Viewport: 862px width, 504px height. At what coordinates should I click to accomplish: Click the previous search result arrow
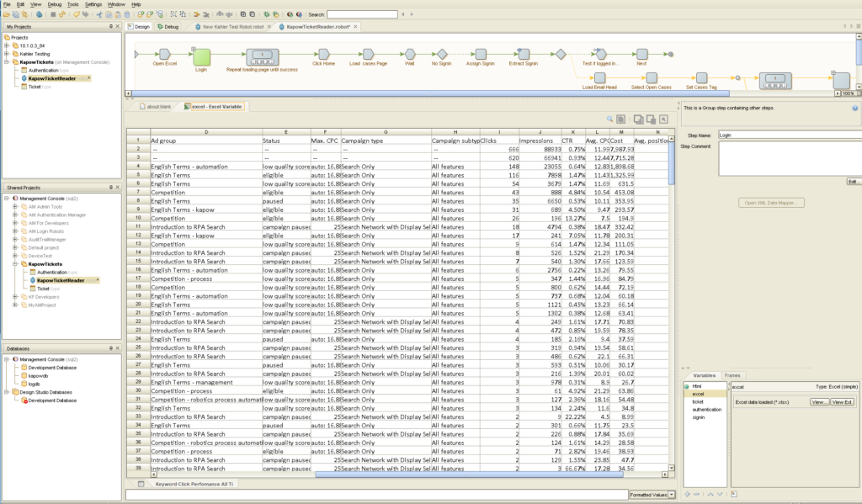point(403,14)
